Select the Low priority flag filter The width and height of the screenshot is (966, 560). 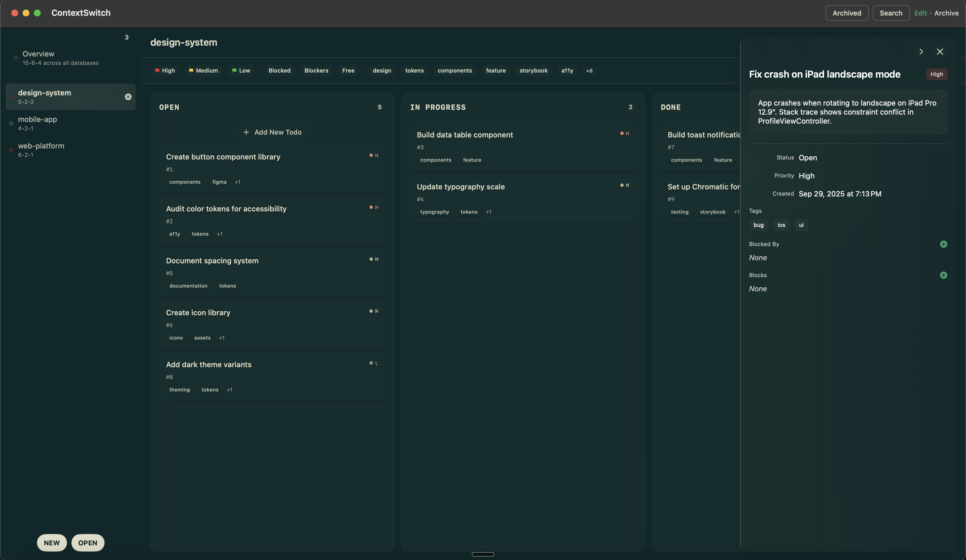pyautogui.click(x=241, y=71)
